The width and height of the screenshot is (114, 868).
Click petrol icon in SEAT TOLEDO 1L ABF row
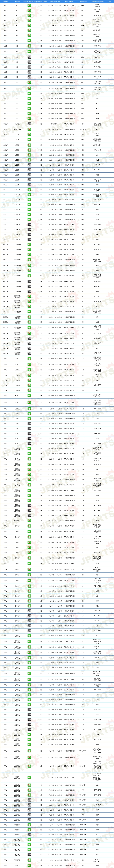pyautogui.click(x=29, y=210)
